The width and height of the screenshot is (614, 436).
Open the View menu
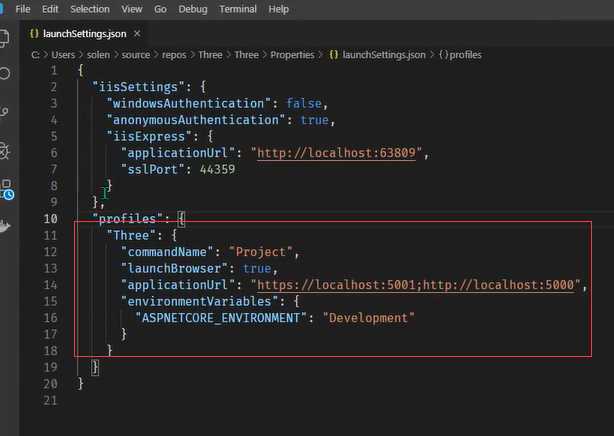tap(132, 9)
